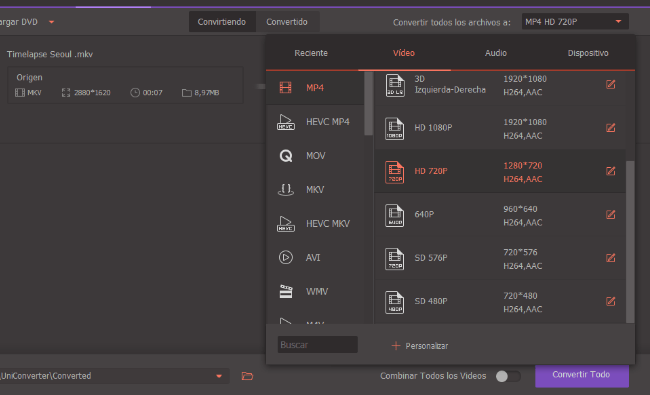Click the HD 1080P preset file icon

pyautogui.click(x=394, y=128)
